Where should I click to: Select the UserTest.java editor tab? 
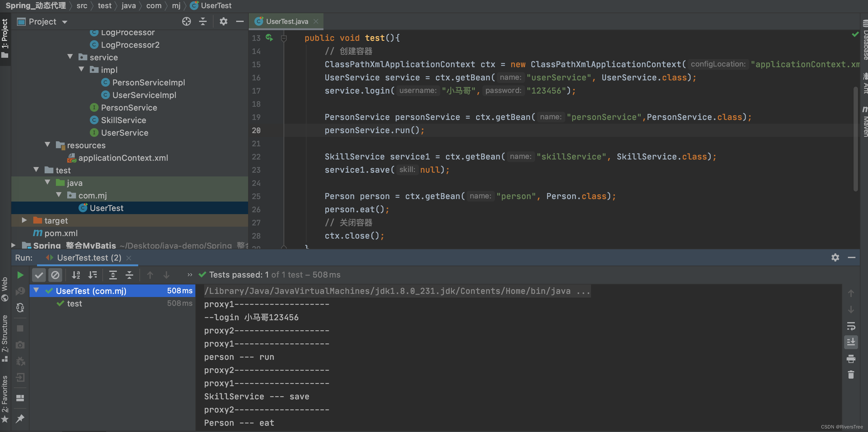click(x=286, y=22)
